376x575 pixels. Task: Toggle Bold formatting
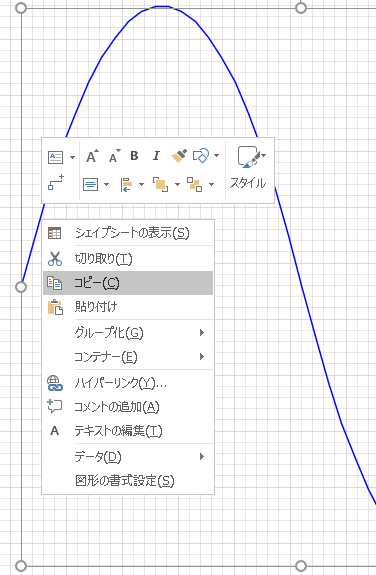134,156
